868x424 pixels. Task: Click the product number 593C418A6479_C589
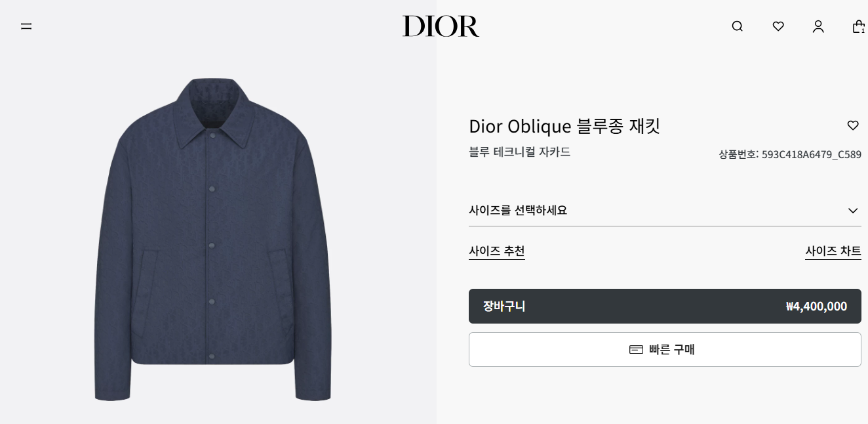[812, 155]
